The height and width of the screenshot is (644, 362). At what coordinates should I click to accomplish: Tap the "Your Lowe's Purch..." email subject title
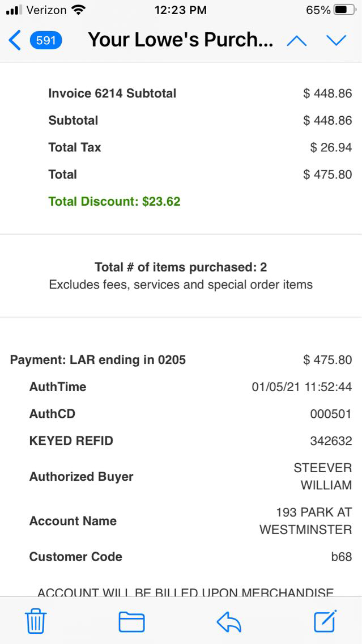(x=180, y=40)
